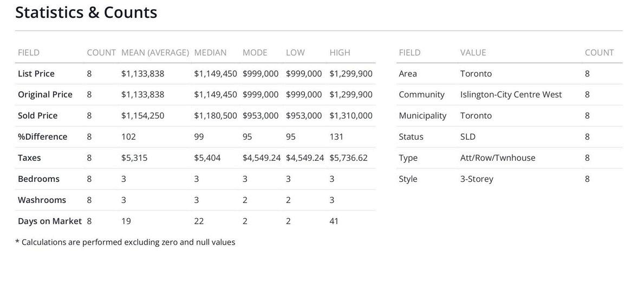This screenshot has height=289, width=644.
Task: Click the LOW column header
Action: pyautogui.click(x=295, y=52)
